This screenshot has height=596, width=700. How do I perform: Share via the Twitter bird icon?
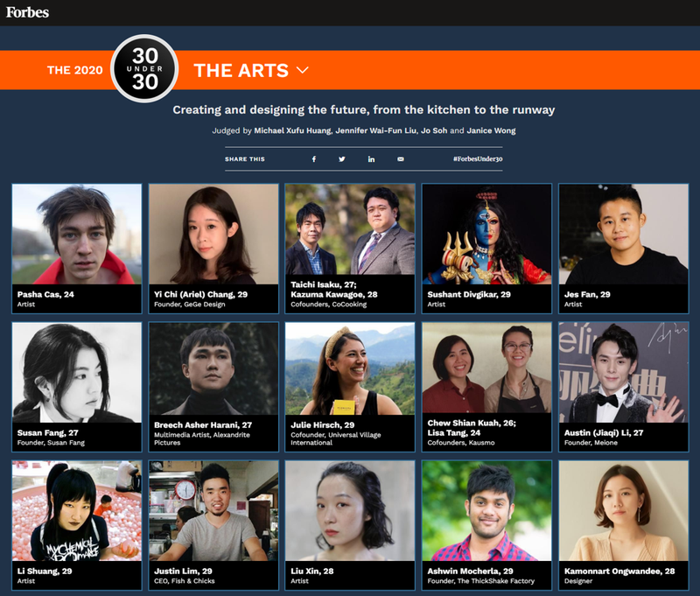tap(341, 159)
